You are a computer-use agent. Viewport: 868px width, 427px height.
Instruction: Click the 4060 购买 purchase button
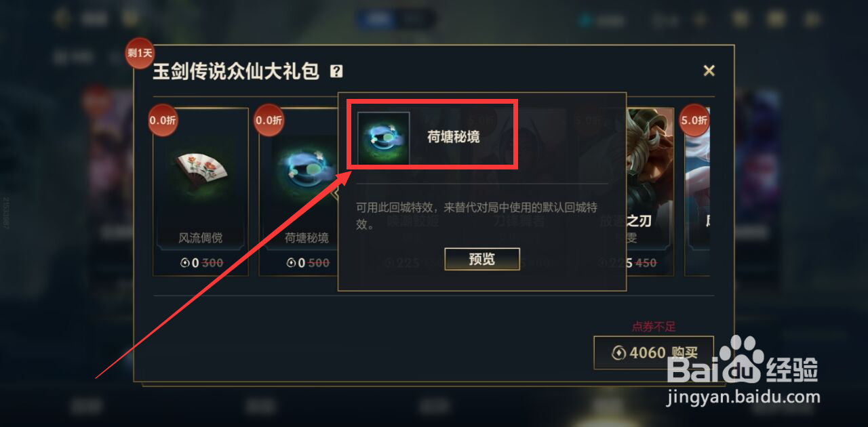coord(654,352)
